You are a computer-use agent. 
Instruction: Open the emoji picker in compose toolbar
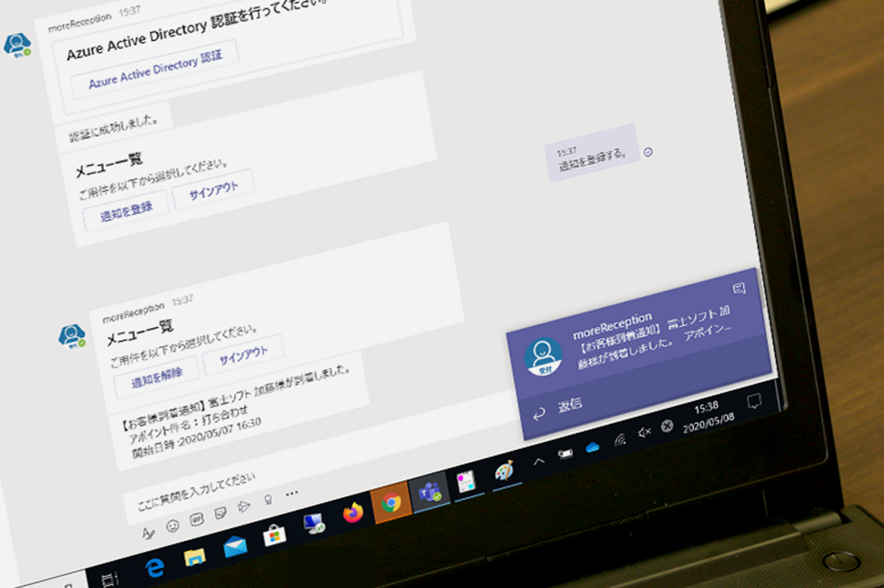173,526
